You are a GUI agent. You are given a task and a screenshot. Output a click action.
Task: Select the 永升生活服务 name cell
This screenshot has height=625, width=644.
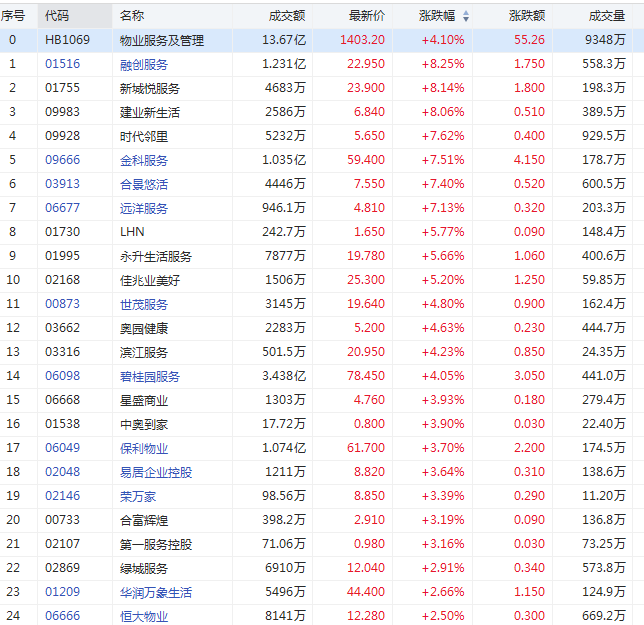click(156, 256)
